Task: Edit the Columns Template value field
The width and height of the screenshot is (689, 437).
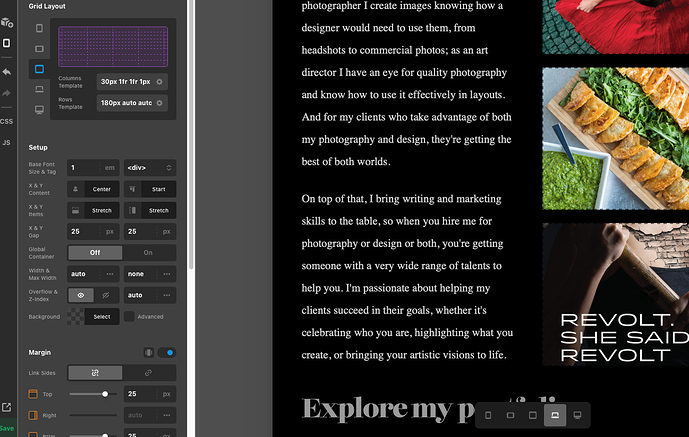Action: pyautogui.click(x=125, y=82)
